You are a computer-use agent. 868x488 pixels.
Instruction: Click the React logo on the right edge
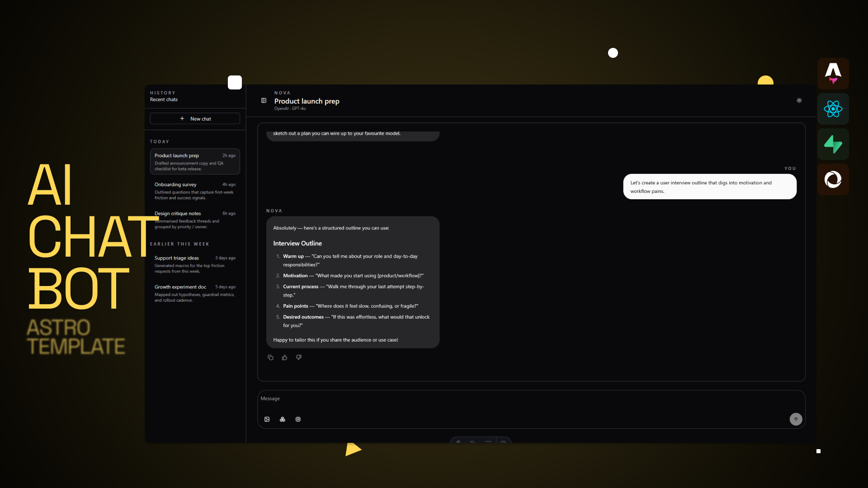click(x=833, y=108)
